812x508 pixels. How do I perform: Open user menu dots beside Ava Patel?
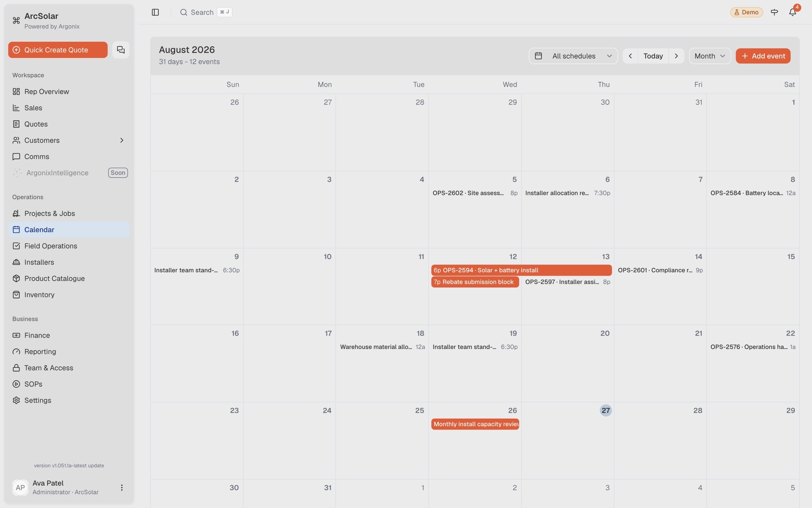(121, 487)
